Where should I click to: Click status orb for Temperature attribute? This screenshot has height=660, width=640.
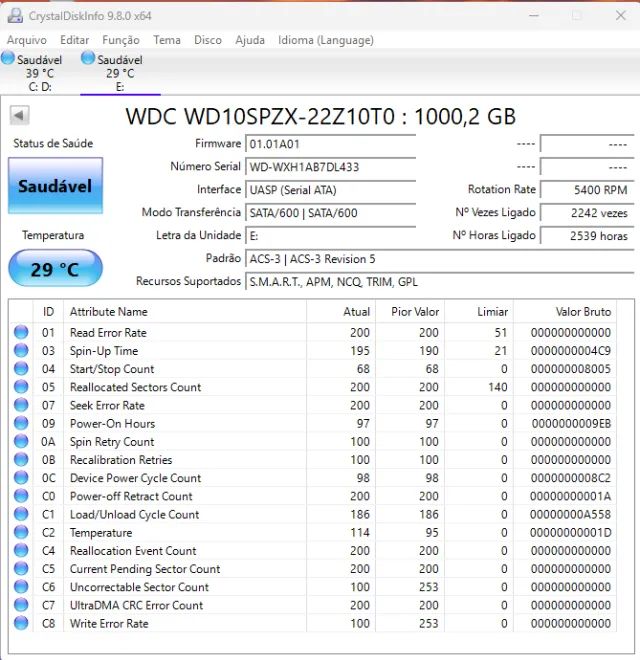pyautogui.click(x=21, y=532)
